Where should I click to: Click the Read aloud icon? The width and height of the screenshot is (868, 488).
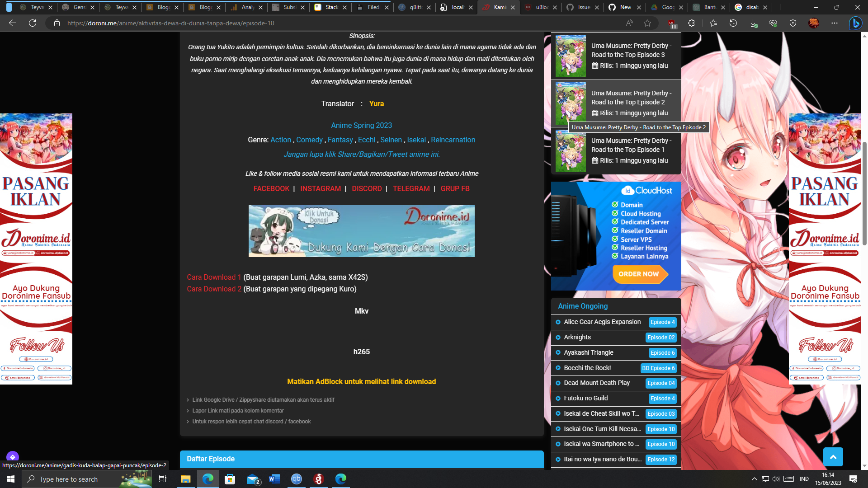point(629,23)
